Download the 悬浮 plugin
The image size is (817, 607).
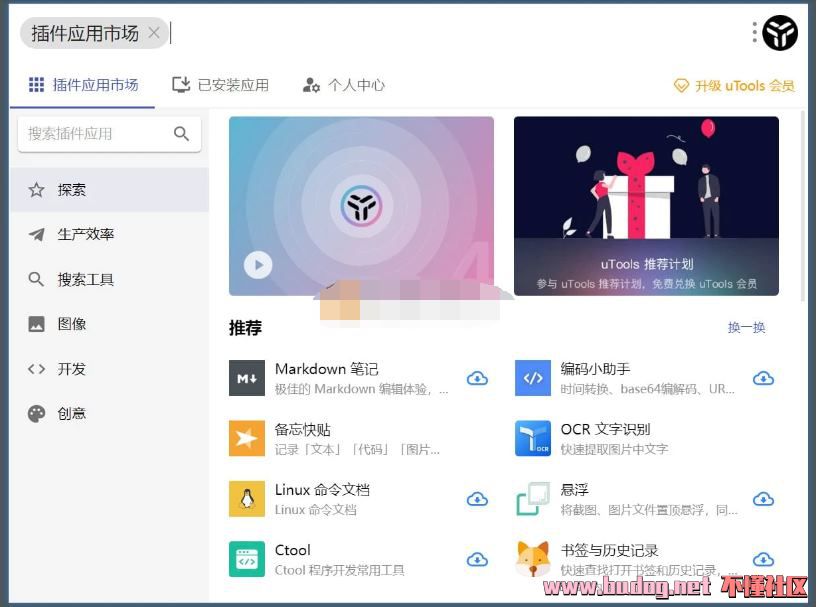pyautogui.click(x=763, y=499)
